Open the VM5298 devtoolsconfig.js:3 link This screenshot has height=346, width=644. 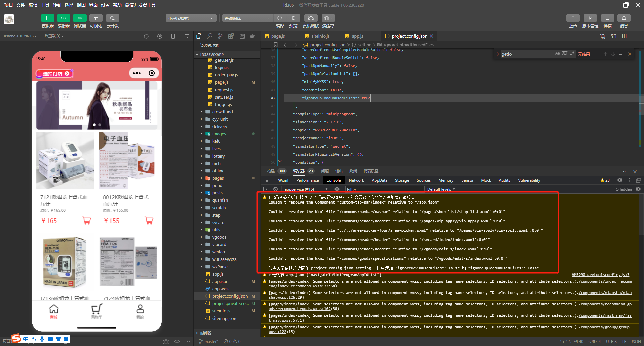click(x=600, y=275)
